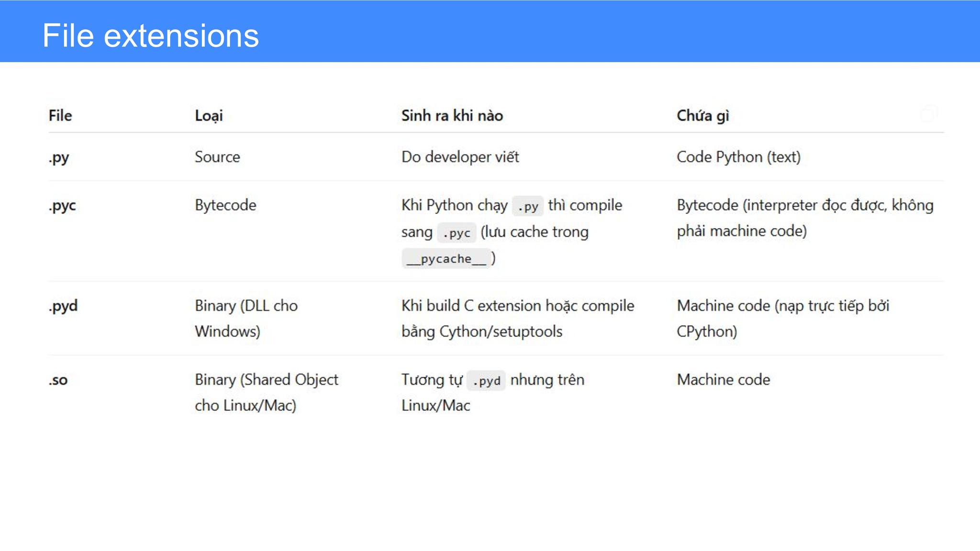980x551 pixels.
Task: Click the File extensions slide title
Action: 151,35
